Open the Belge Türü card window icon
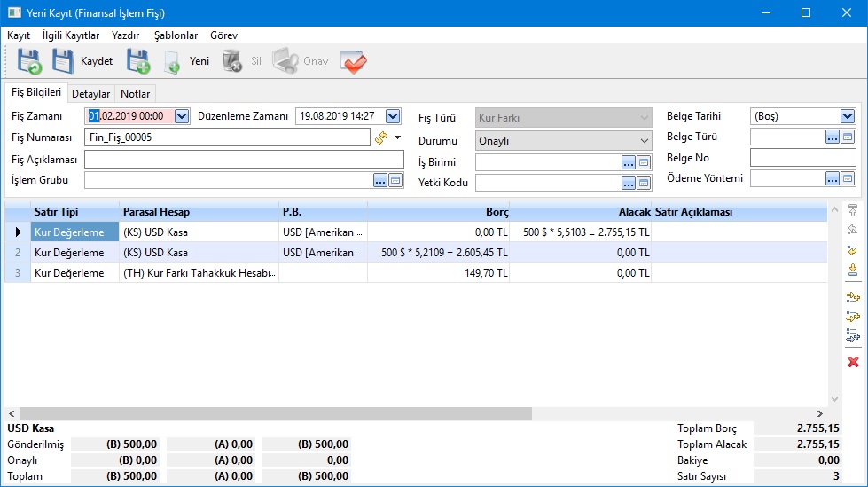 [x=848, y=137]
